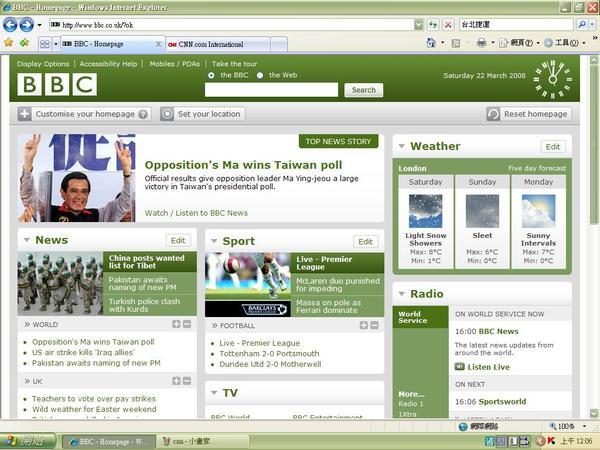This screenshot has height=450, width=600.
Task: Click the Listen Live link
Action: click(488, 367)
